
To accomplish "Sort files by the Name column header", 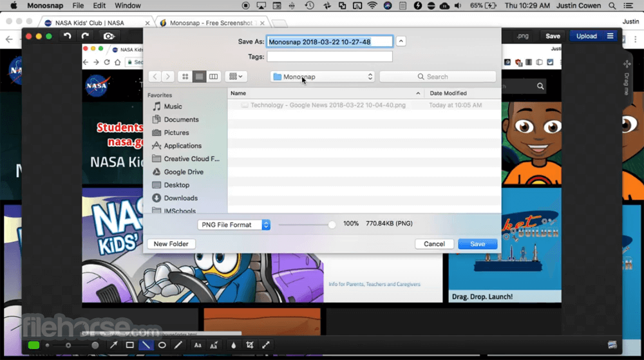I will 326,93.
